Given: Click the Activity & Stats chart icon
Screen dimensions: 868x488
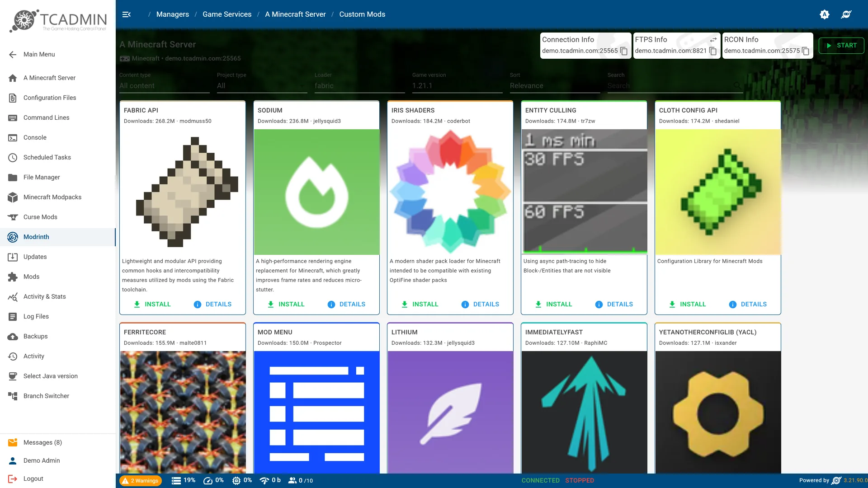Looking at the screenshot, I should (13, 296).
